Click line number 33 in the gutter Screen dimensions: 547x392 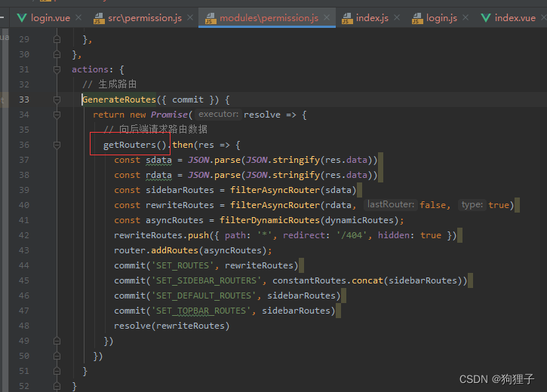pos(24,100)
